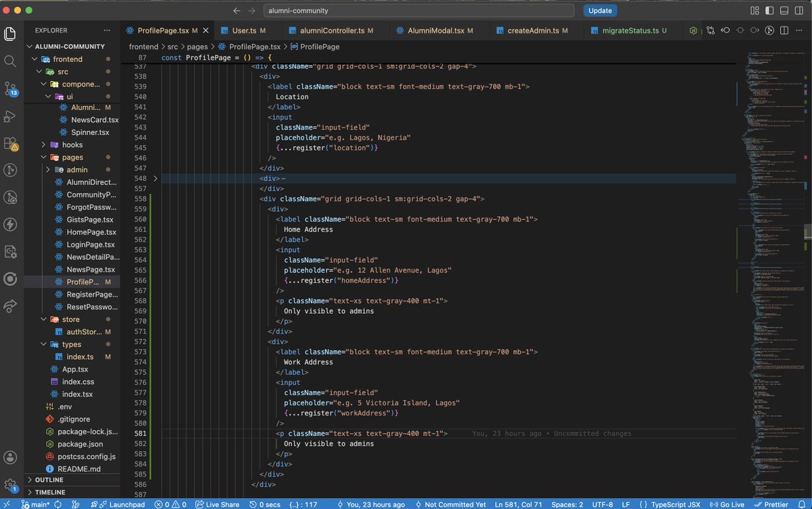
Task: Expand the TIMELINE section
Action: tap(72, 493)
